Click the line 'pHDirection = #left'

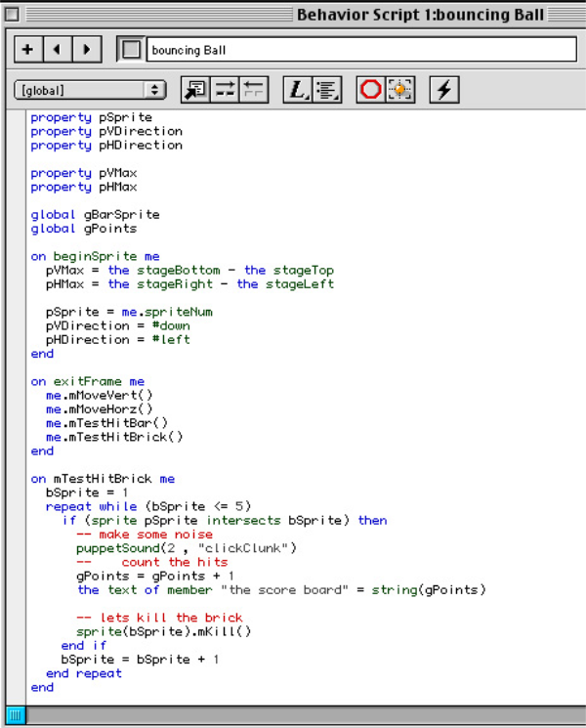[118, 340]
